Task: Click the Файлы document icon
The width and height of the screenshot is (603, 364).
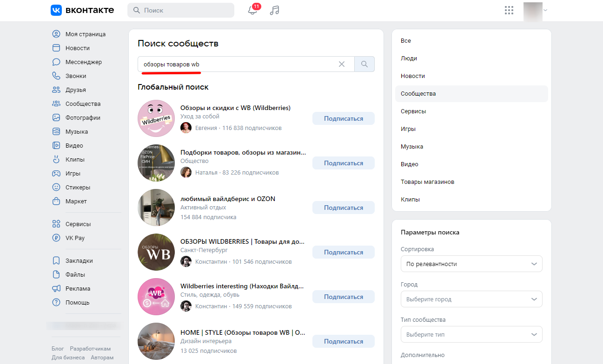Action: [x=56, y=274]
